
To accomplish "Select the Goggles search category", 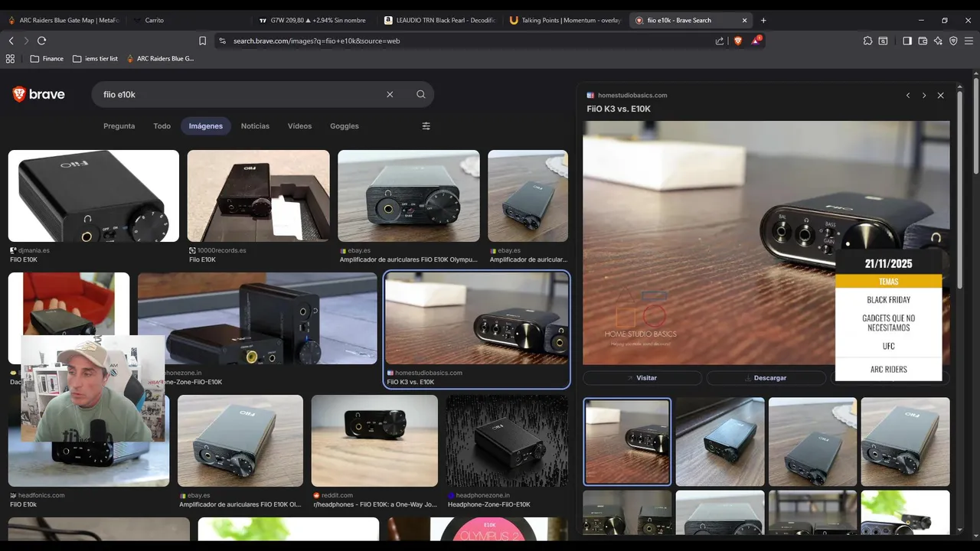I will tap(345, 126).
